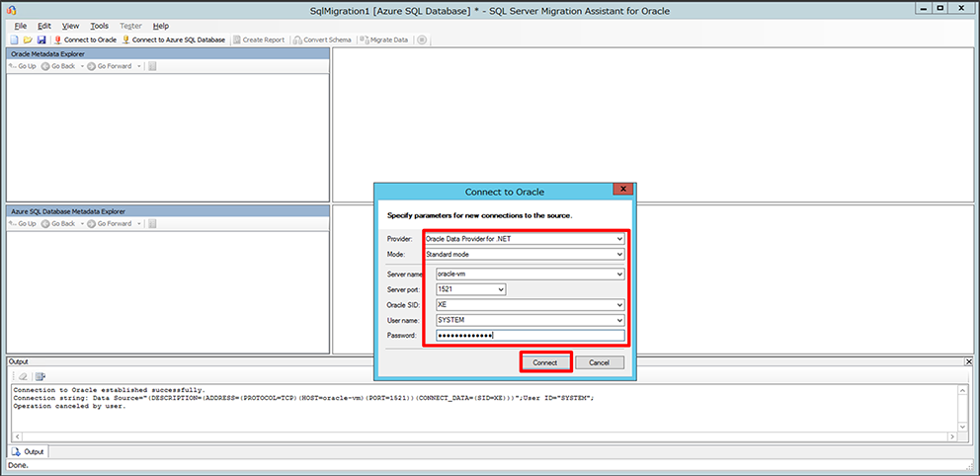
Task: Open Go Back history arrow in Oracle explorer
Action: 82,65
